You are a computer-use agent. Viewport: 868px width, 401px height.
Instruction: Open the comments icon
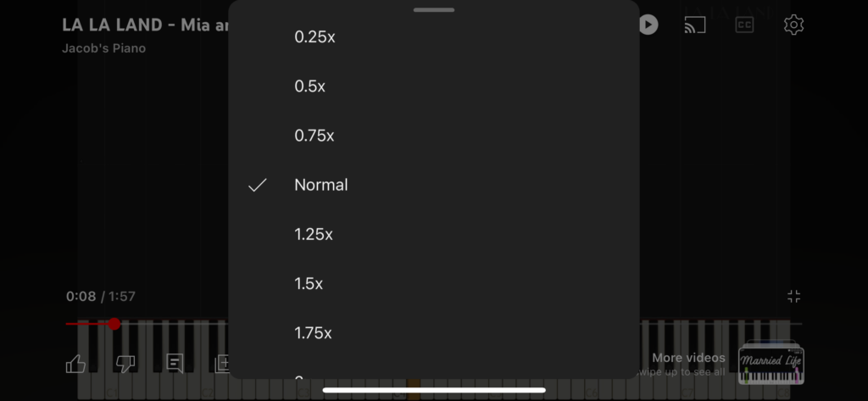pyautogui.click(x=175, y=364)
